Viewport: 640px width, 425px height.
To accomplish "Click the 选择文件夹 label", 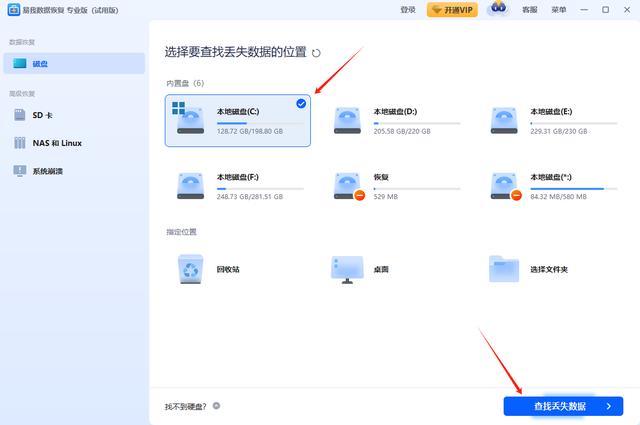I will point(549,269).
